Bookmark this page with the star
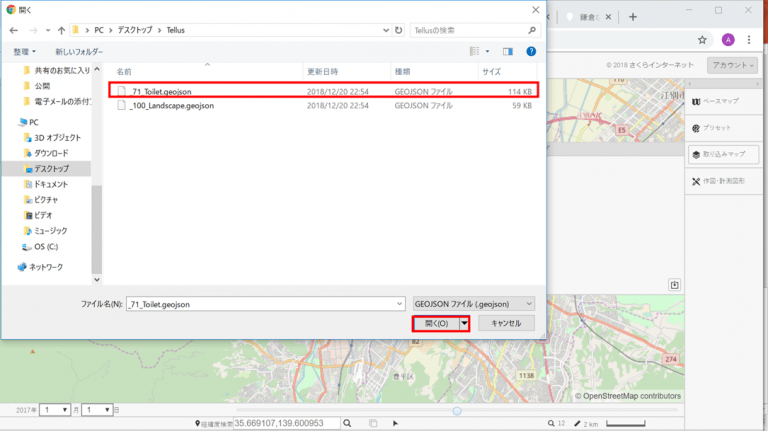 pos(702,40)
